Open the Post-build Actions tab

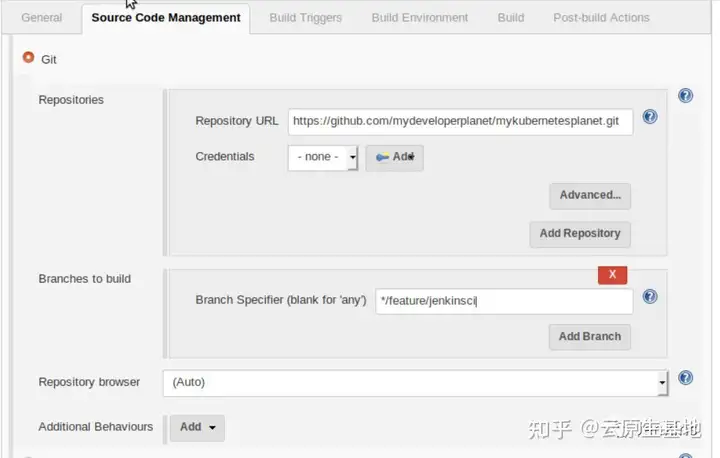point(601,18)
